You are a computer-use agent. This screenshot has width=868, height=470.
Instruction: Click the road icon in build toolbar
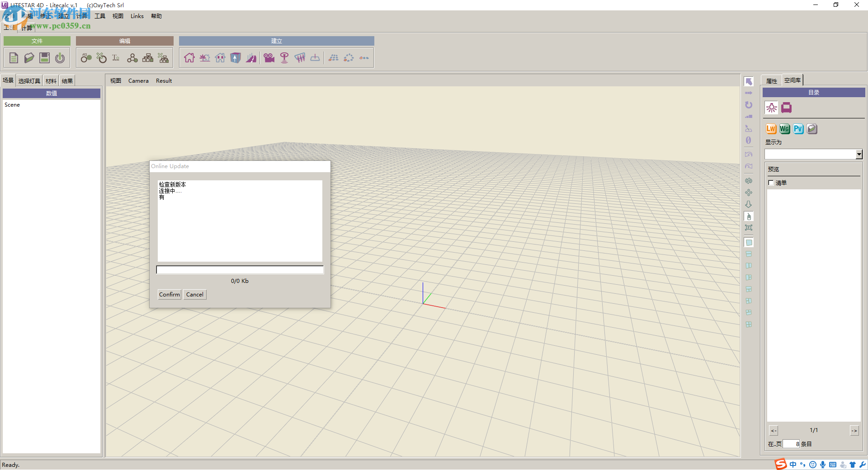[251, 58]
